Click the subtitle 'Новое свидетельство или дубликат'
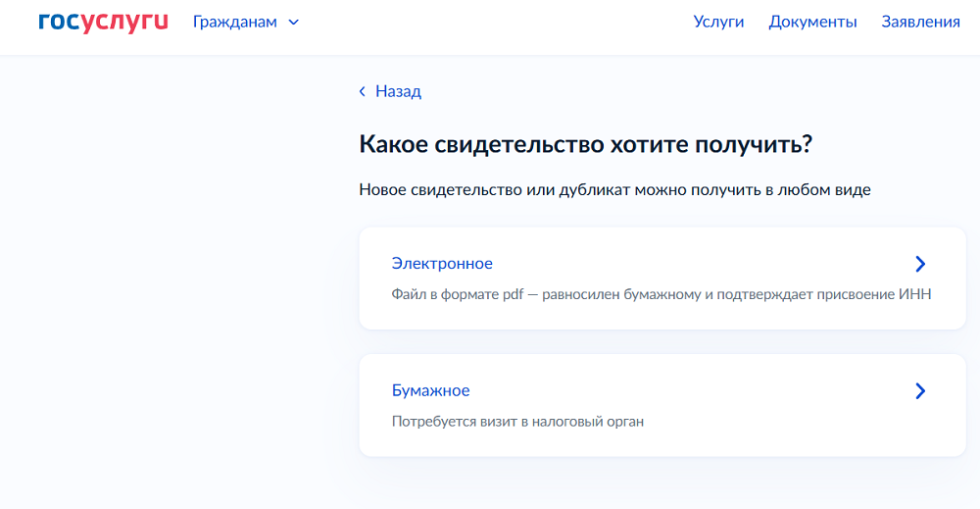Image resolution: width=980 pixels, height=509 pixels. (494, 190)
